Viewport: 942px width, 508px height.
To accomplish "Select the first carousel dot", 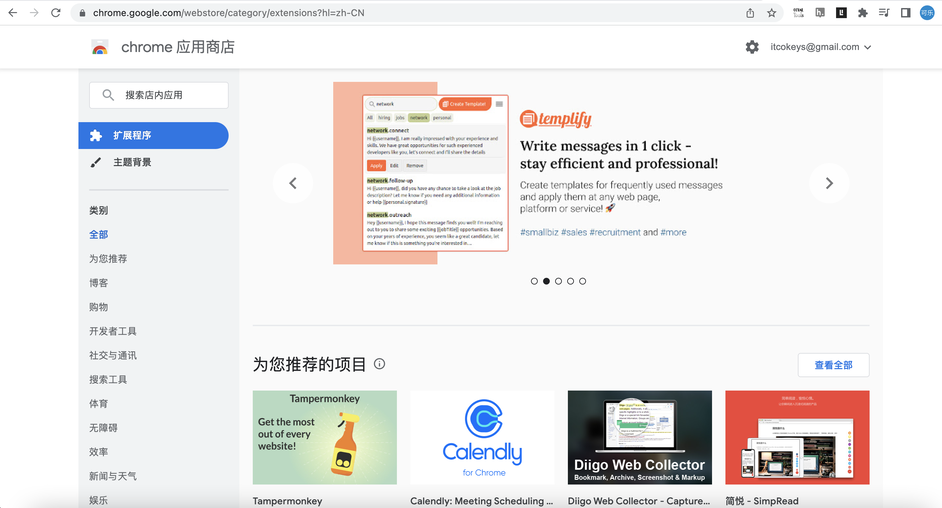I will [x=534, y=281].
